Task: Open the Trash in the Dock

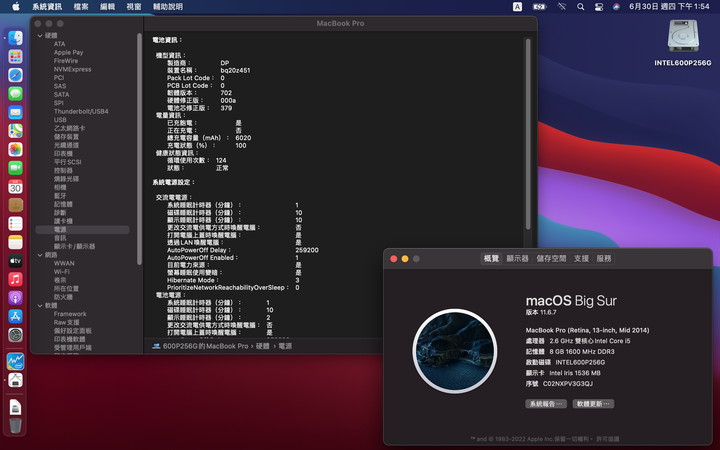Action: (15, 425)
